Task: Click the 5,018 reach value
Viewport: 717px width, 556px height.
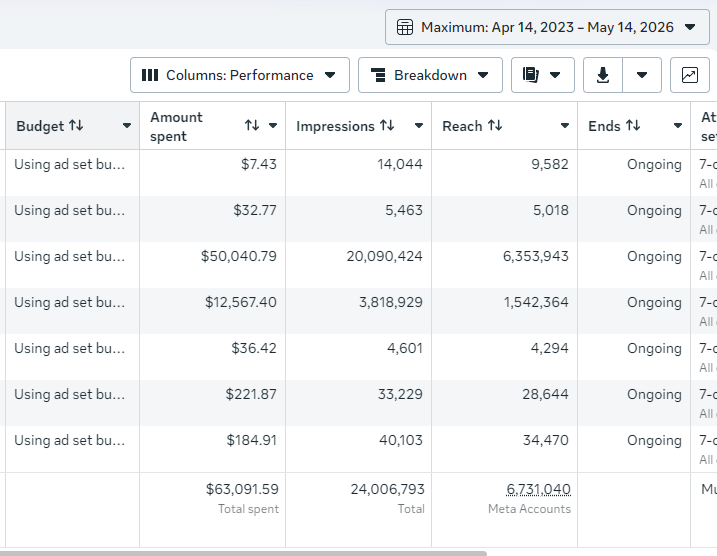Action: [551, 210]
